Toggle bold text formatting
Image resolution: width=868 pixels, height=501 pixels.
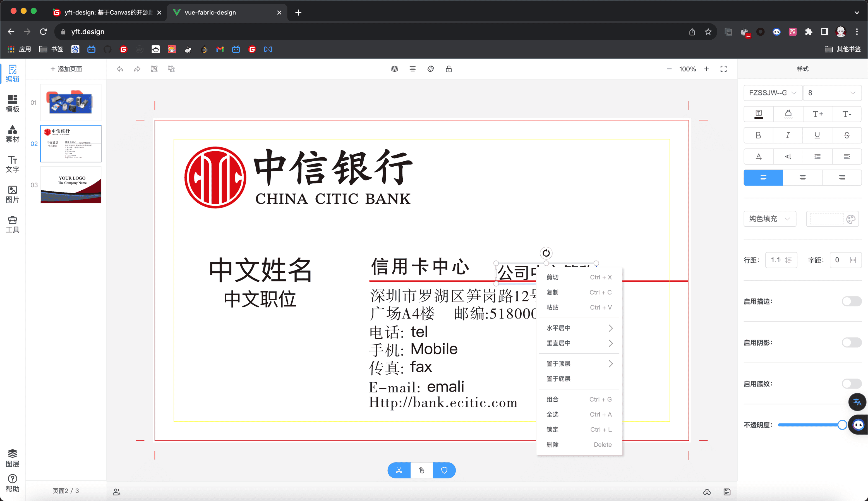pos(758,135)
